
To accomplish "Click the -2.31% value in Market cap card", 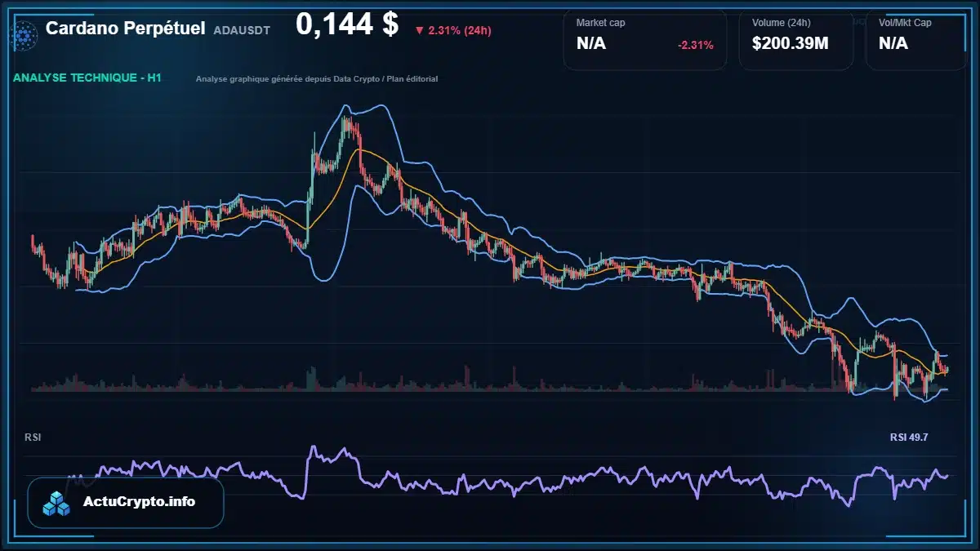I will pos(696,45).
